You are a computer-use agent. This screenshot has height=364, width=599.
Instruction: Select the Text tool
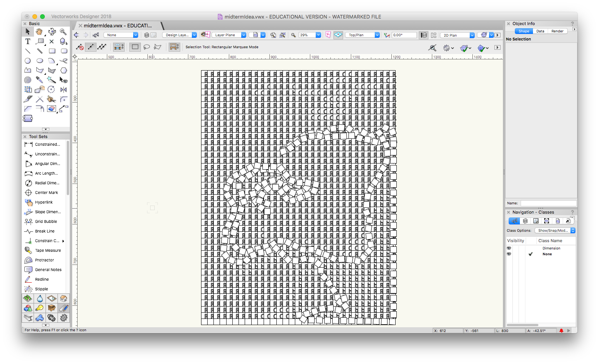(x=28, y=41)
